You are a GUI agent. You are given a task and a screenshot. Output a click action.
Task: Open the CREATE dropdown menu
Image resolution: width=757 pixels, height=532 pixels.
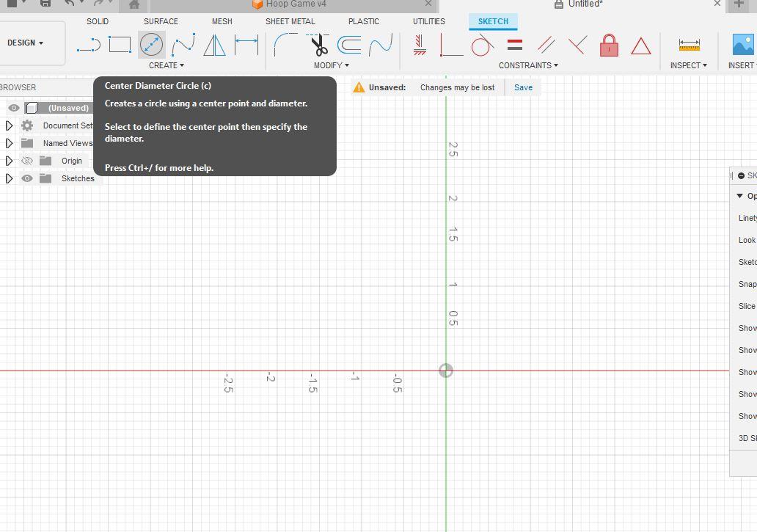(166, 65)
